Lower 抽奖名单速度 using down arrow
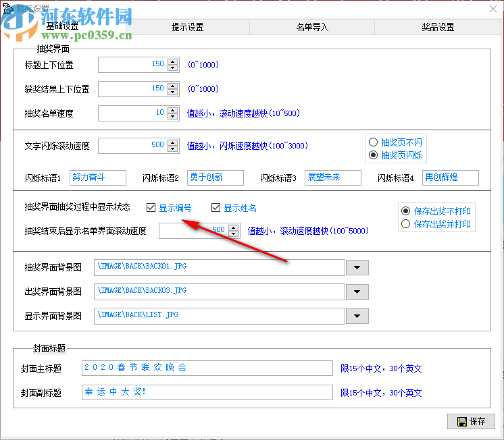504x440 pixels. pos(173,116)
